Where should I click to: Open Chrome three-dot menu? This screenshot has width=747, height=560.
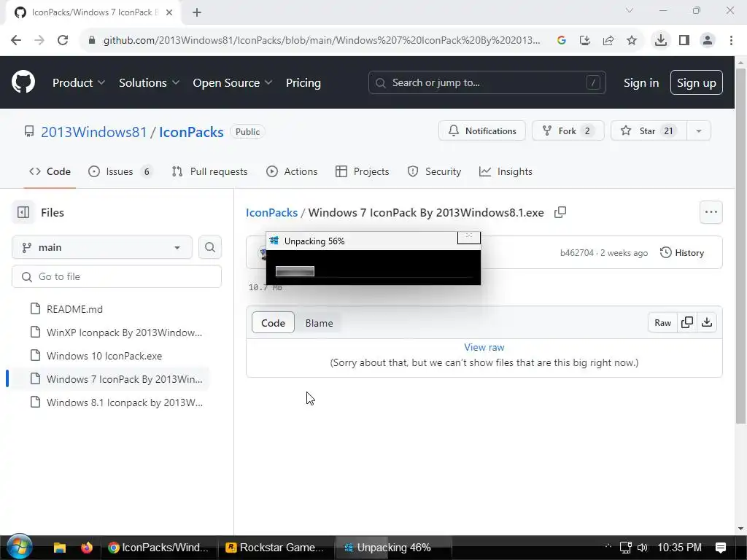(x=731, y=41)
